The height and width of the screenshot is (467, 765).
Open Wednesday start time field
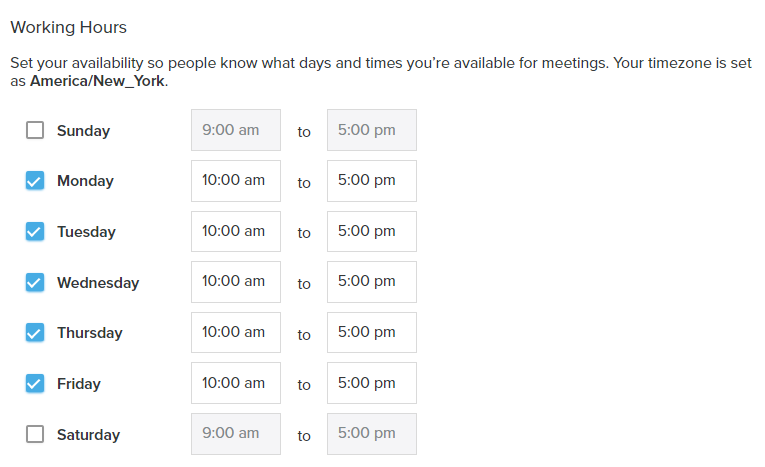click(236, 282)
